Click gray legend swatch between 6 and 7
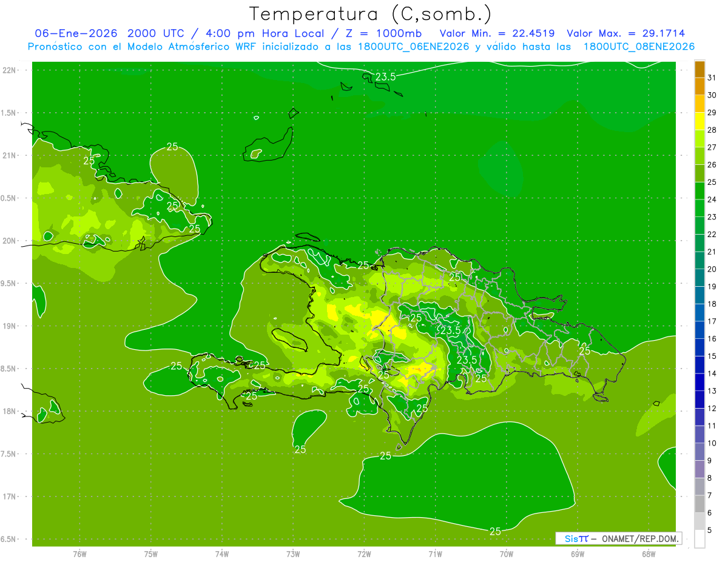The width and height of the screenshot is (728, 562). [x=699, y=504]
